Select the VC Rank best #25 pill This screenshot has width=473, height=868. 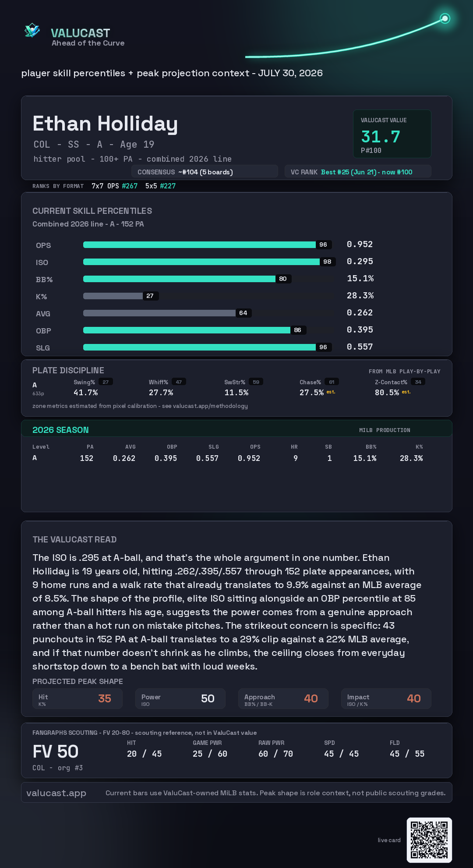[358, 172]
